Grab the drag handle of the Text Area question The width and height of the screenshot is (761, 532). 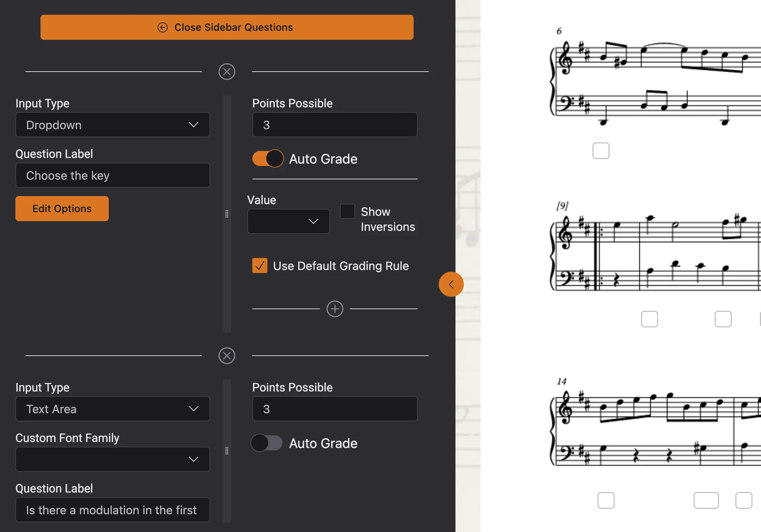pos(227,451)
